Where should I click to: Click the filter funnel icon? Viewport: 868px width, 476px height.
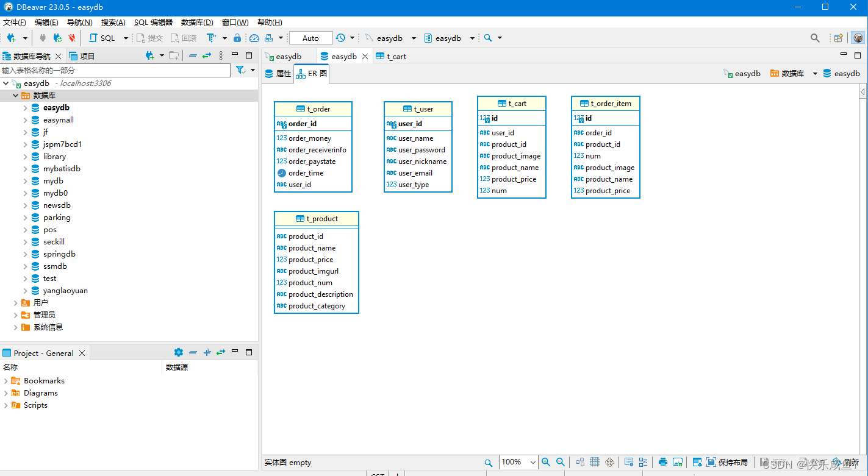[240, 70]
